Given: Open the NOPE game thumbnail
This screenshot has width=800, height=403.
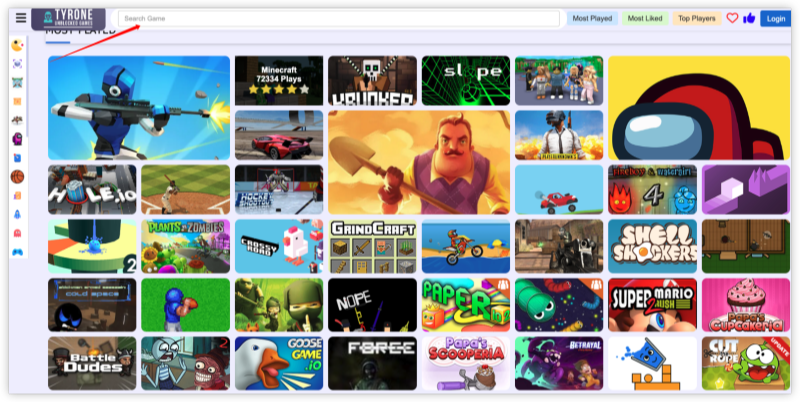Looking at the screenshot, I should (x=372, y=305).
